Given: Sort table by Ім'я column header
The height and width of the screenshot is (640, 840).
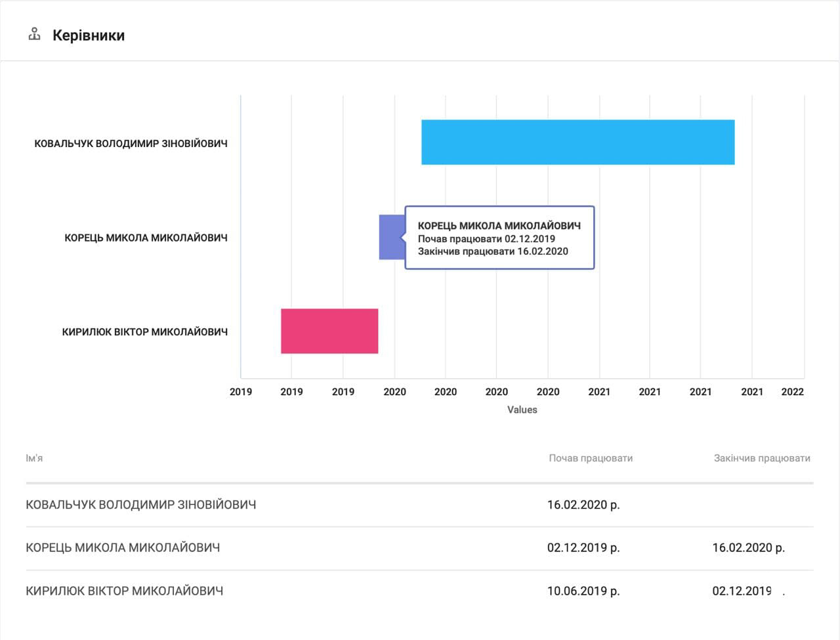Looking at the screenshot, I should point(34,458).
